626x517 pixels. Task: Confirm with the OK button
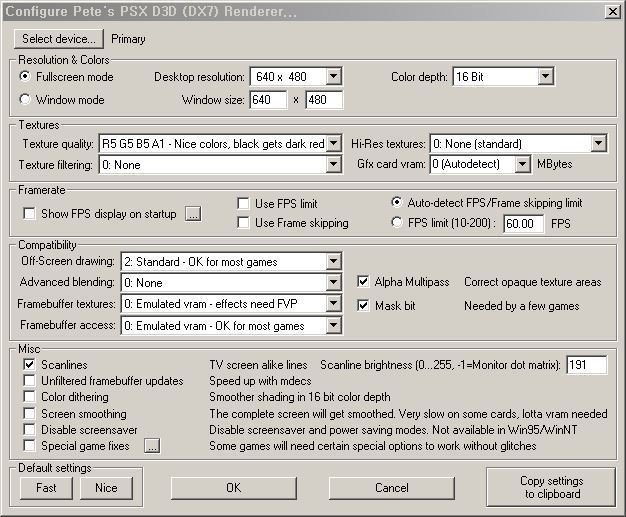[234, 488]
